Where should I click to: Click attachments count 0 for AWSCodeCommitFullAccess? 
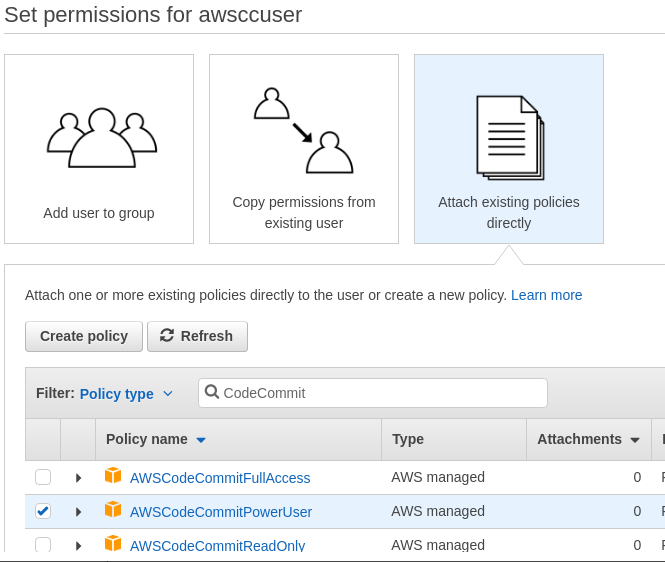(637, 477)
